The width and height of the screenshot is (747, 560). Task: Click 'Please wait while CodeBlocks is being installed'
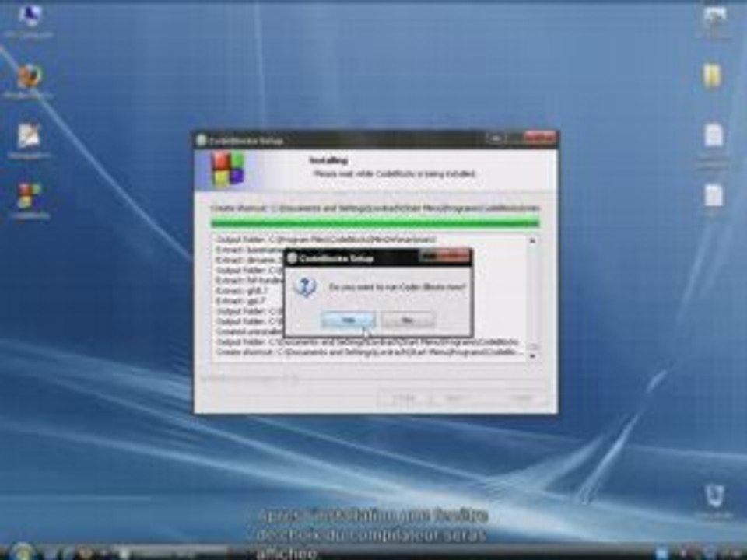(395, 173)
